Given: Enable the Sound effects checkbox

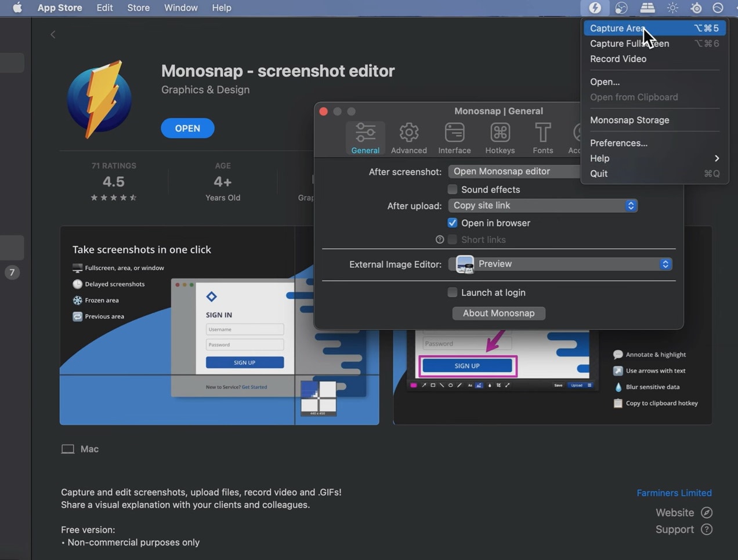Looking at the screenshot, I should pos(452,189).
